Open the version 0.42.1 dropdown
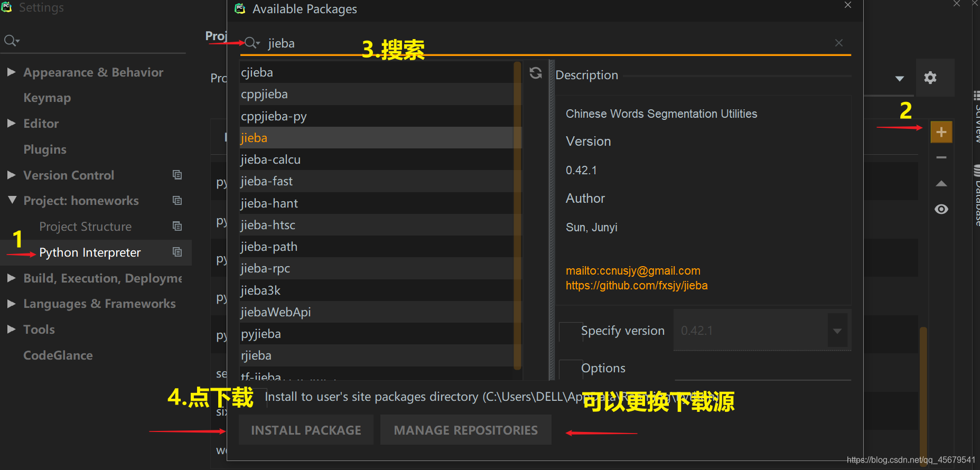Viewport: 980px width, 470px height. tap(837, 331)
